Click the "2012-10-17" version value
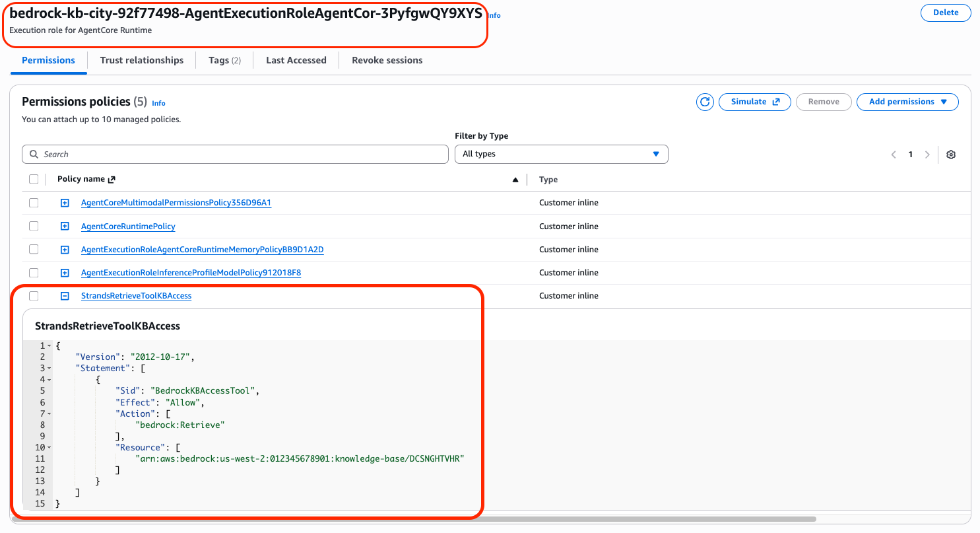This screenshot has height=533, width=980. (160, 357)
